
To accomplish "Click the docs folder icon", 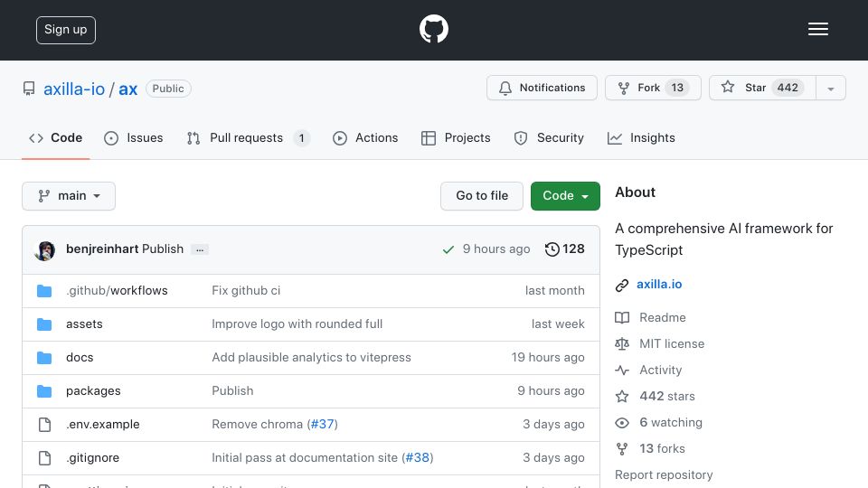I will (x=44, y=358).
